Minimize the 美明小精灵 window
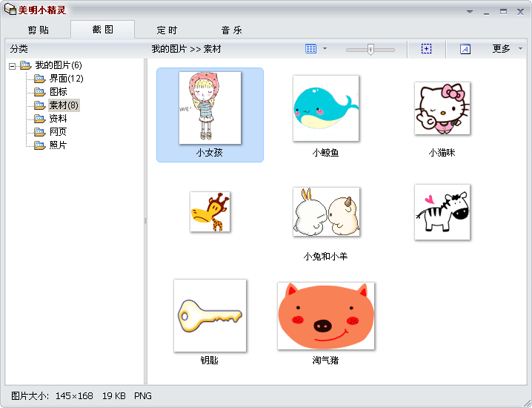Viewport: 532px width, 408px height. point(487,12)
